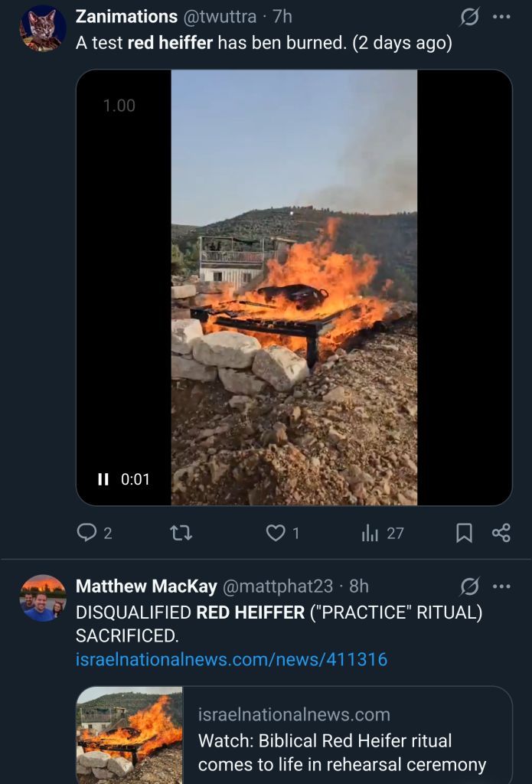
Task: Change the 1.00 playback speed
Action: [119, 106]
